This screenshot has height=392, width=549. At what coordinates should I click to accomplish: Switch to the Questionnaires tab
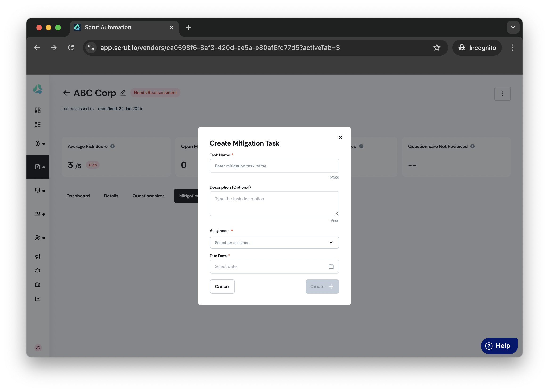[148, 196]
